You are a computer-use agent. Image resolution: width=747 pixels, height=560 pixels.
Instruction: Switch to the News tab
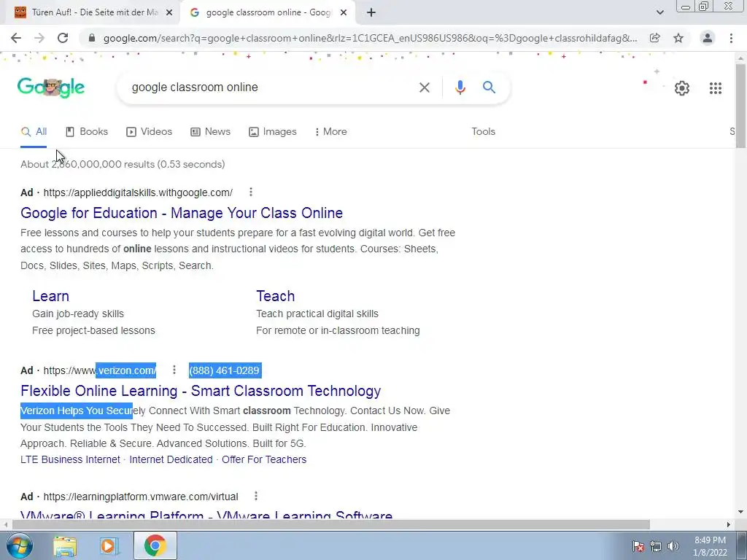click(211, 132)
